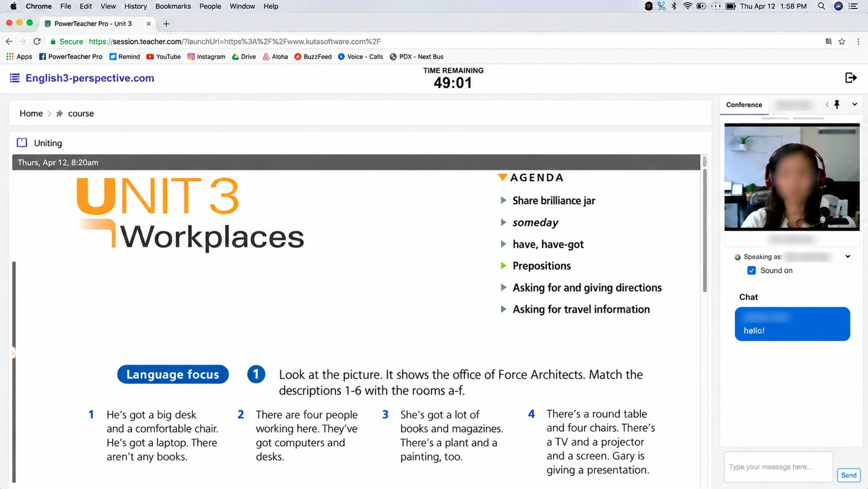Click the chat message input field

(x=779, y=467)
